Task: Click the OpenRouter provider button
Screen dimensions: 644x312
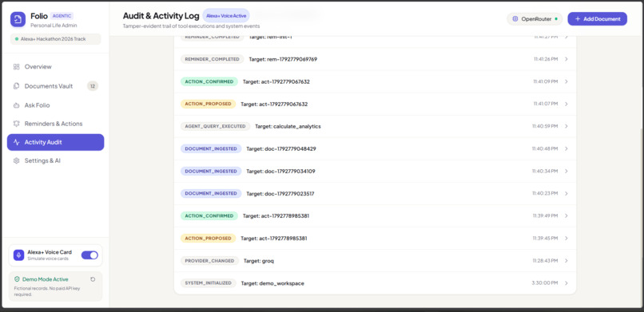Action: (535, 19)
